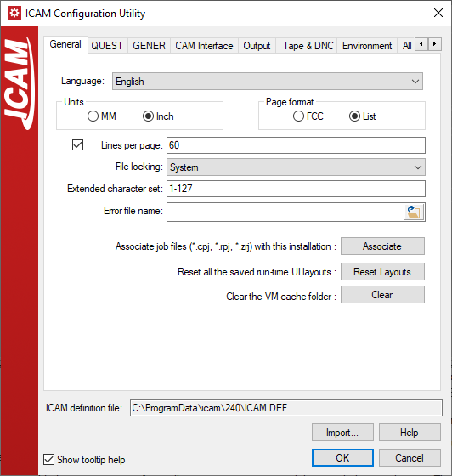Close the ICAM Configuration Utility window

tap(438, 13)
